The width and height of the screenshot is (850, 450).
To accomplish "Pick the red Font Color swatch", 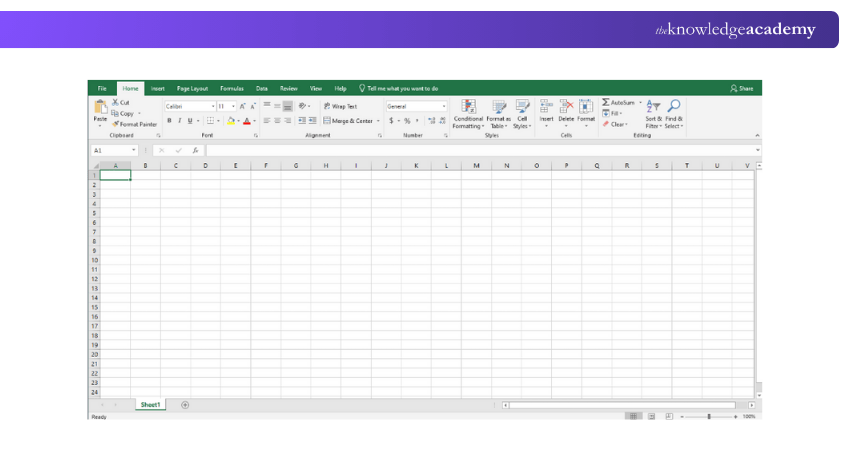I will (x=247, y=121).
